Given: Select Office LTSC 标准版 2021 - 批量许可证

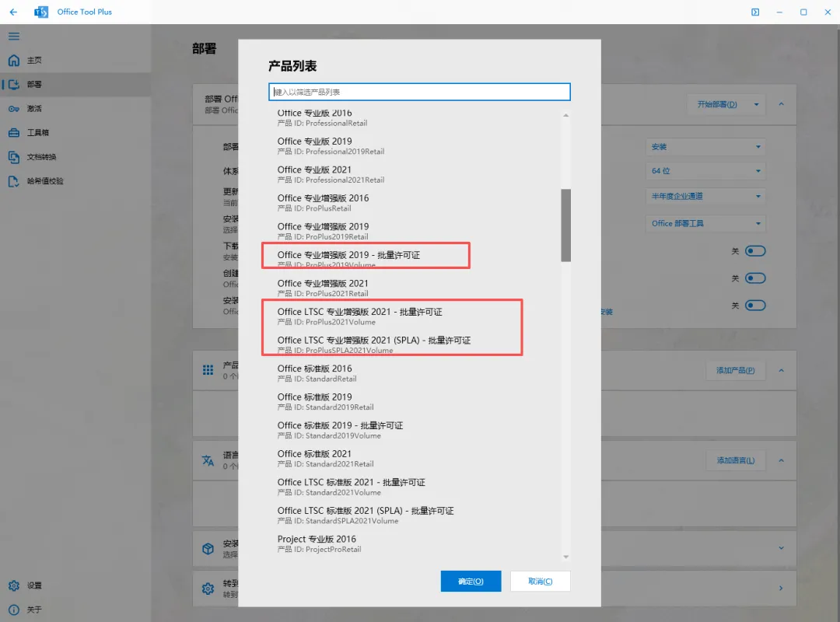Looking at the screenshot, I should (x=414, y=487).
